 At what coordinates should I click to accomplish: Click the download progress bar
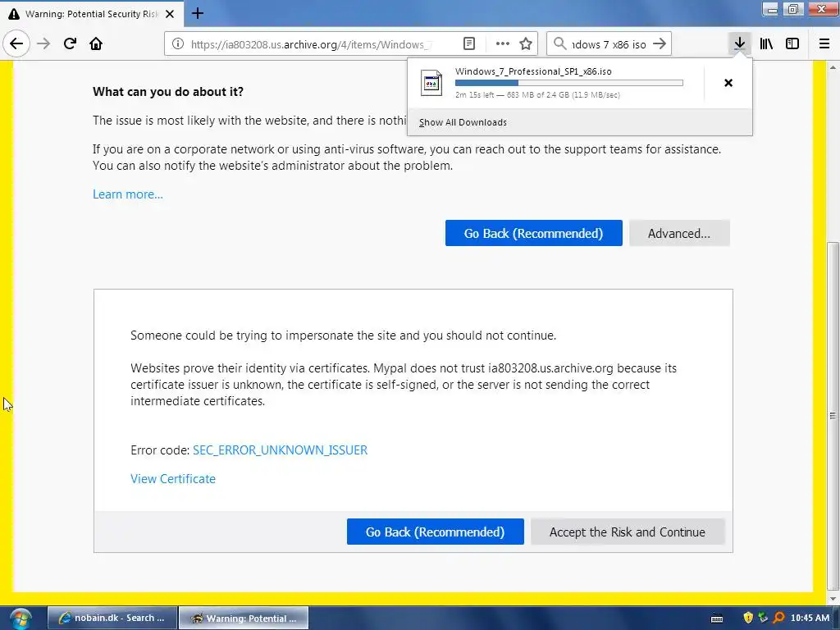click(x=569, y=83)
